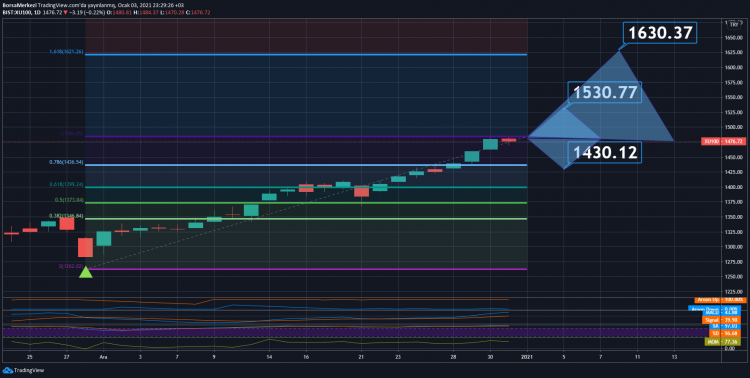Select the large red candle above green triangle
Viewport: 750px width, 378px height.
85,247
